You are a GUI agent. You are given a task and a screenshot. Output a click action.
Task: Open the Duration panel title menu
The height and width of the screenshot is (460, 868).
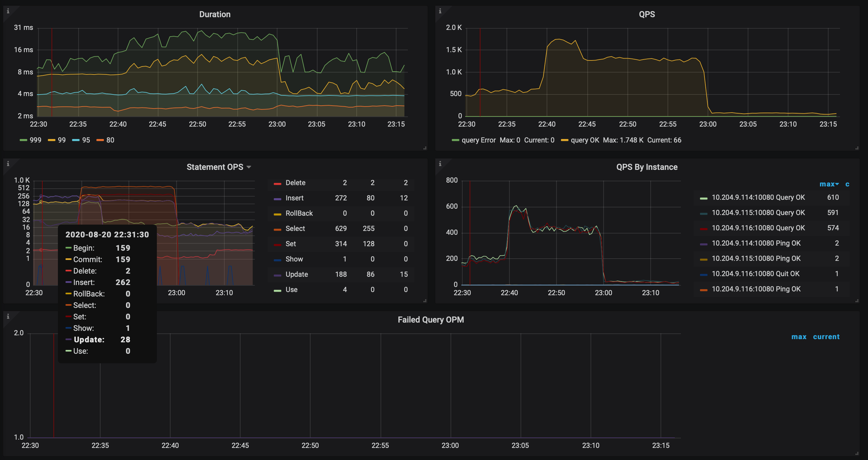[215, 15]
